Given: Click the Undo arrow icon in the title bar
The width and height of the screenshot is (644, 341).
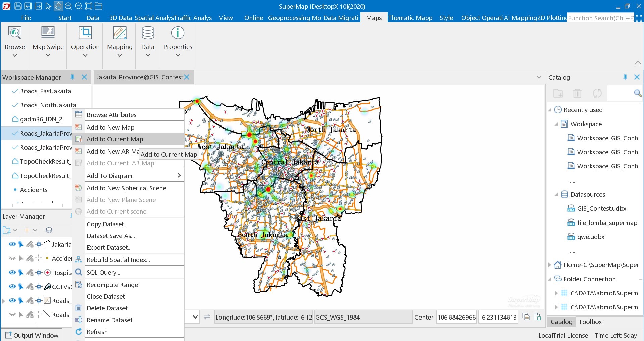Looking at the screenshot, I should coord(28,6).
